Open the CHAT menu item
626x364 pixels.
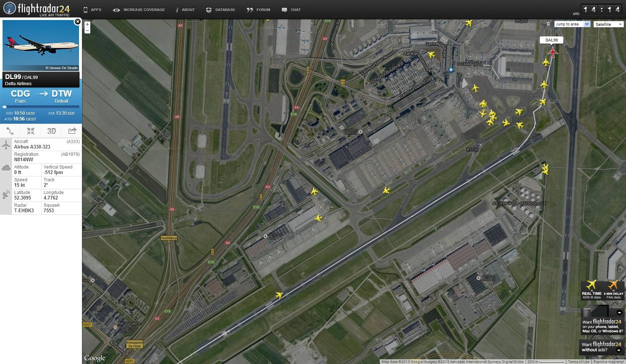point(291,10)
